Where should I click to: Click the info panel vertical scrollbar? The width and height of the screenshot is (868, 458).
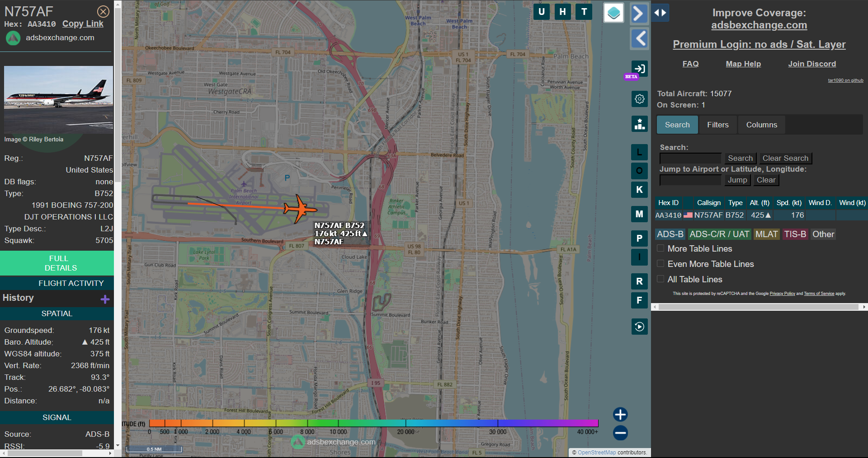click(x=118, y=95)
